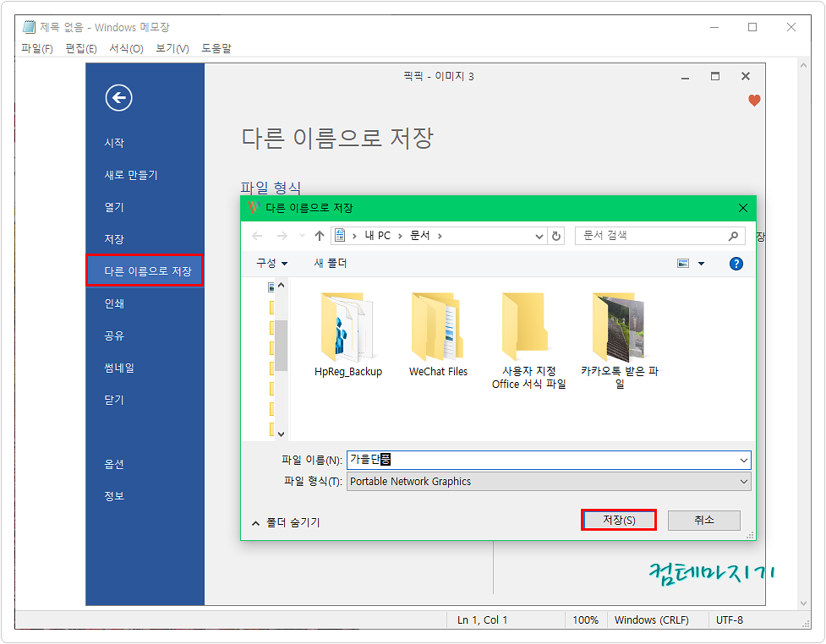
Task: Change view mode icon in save dialog
Action: 683,264
